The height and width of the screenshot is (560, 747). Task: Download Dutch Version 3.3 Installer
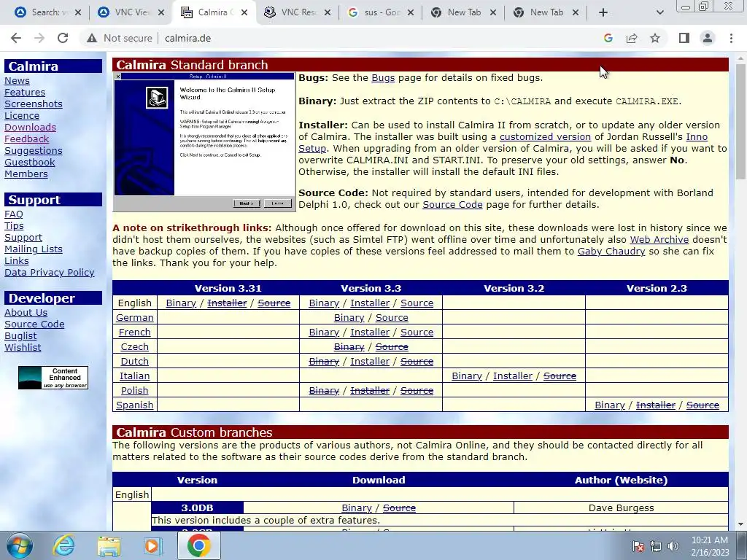(x=370, y=362)
